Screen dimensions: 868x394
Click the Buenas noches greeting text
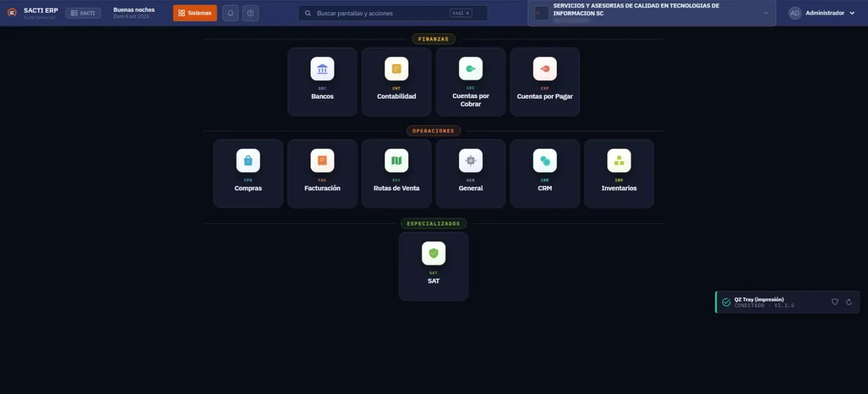click(x=134, y=10)
